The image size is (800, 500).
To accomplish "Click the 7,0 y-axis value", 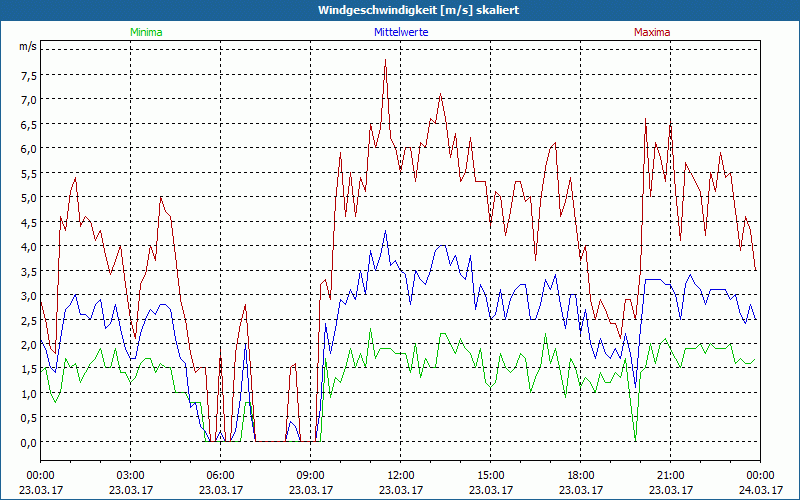I will [29, 100].
